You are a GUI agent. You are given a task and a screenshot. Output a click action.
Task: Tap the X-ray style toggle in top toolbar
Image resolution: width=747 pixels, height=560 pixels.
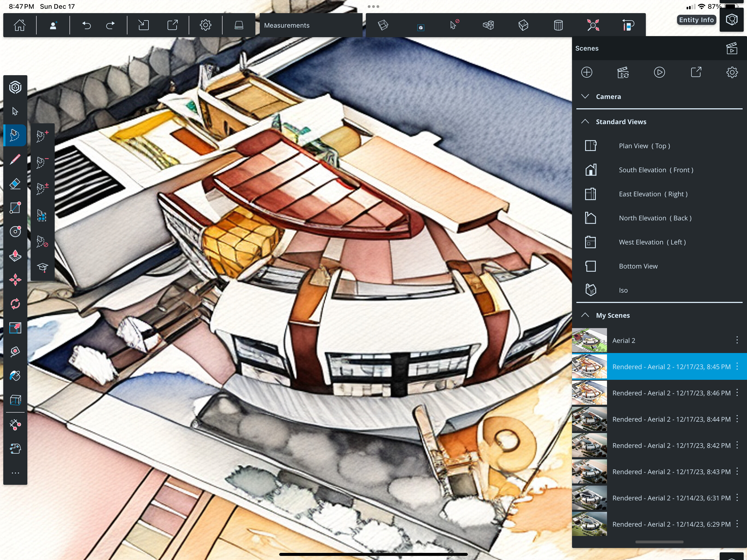pyautogui.click(x=383, y=25)
